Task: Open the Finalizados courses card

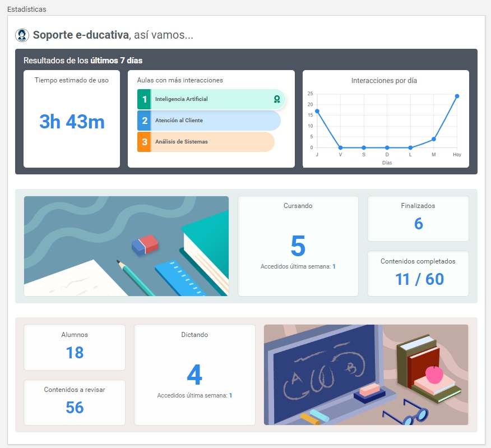Action: [x=418, y=218]
